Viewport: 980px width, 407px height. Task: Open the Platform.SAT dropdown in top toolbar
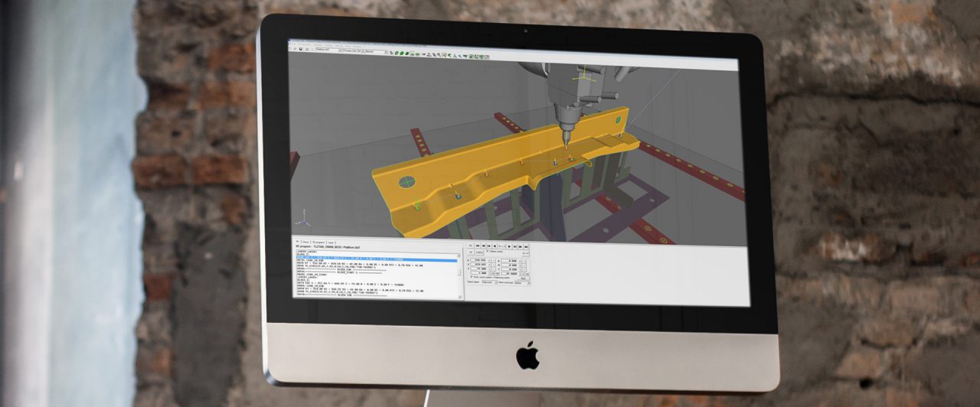click(329, 50)
